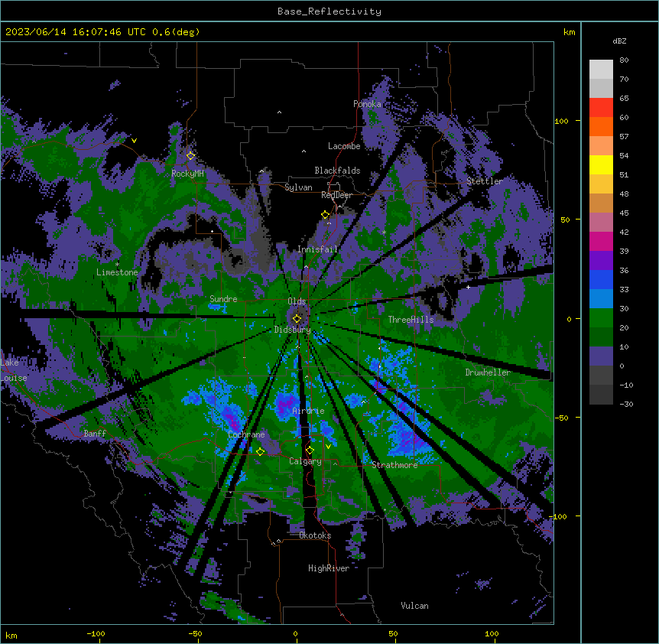Click the Banff label
The image size is (659, 644).
pos(95,434)
